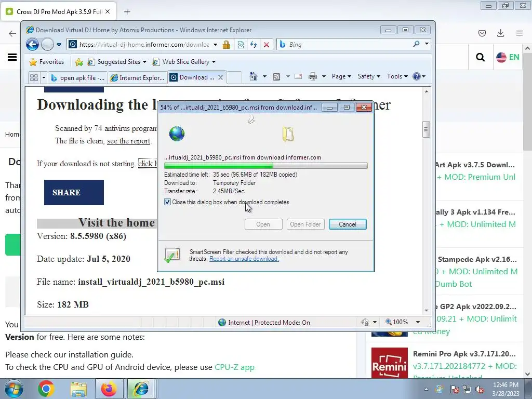Click the Remini Pro app thumbnail

point(390,363)
